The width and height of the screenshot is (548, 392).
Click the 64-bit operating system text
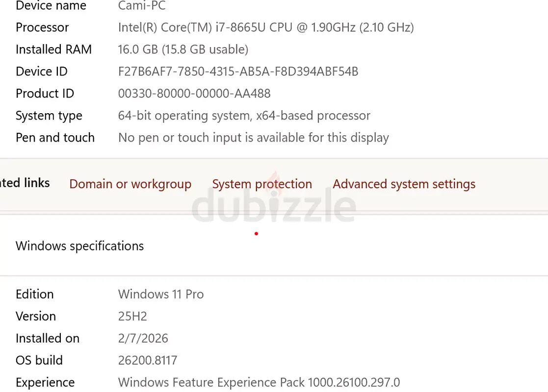click(244, 116)
